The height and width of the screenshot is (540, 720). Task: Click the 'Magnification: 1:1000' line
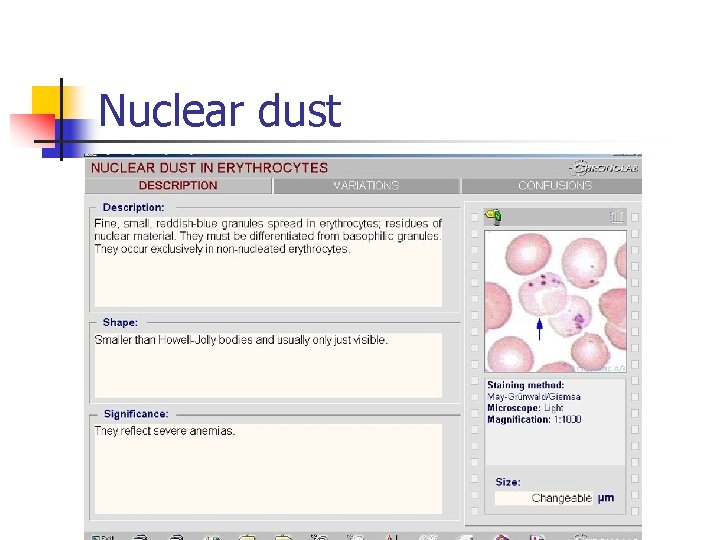[x=534, y=419]
